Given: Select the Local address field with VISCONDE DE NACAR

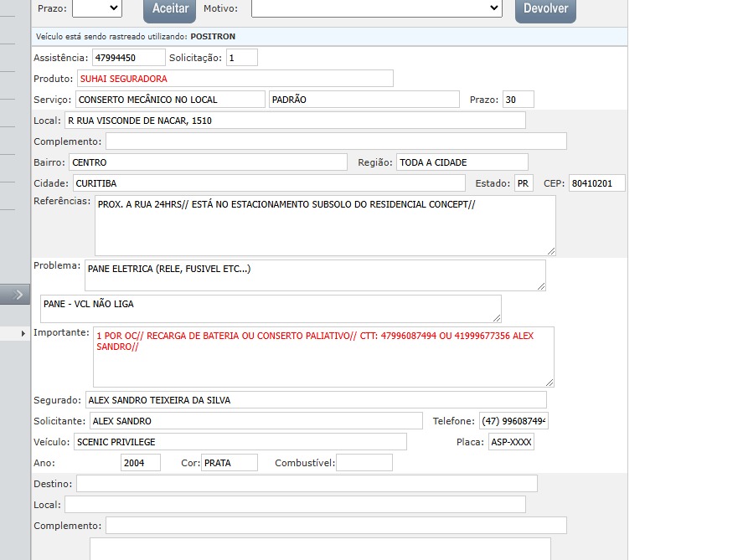Looking at the screenshot, I should coord(295,121).
